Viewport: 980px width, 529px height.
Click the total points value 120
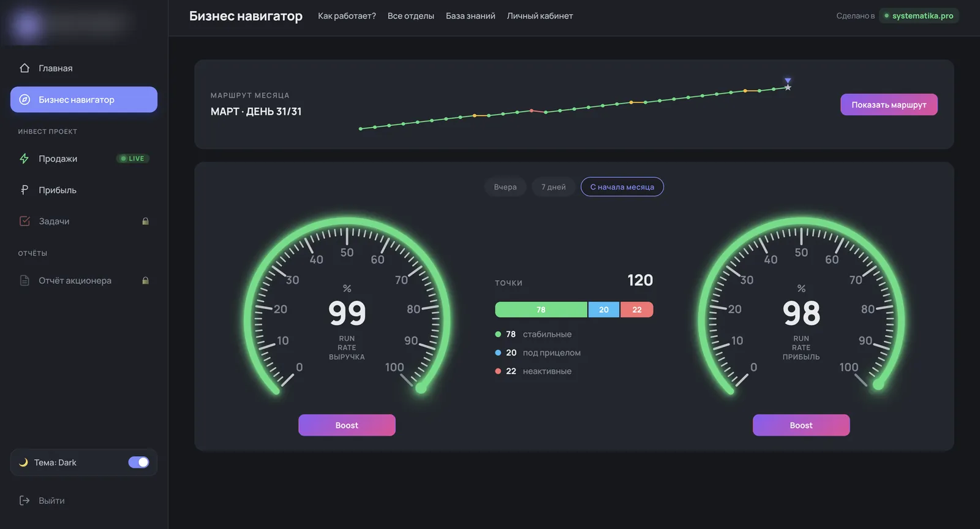pos(640,280)
